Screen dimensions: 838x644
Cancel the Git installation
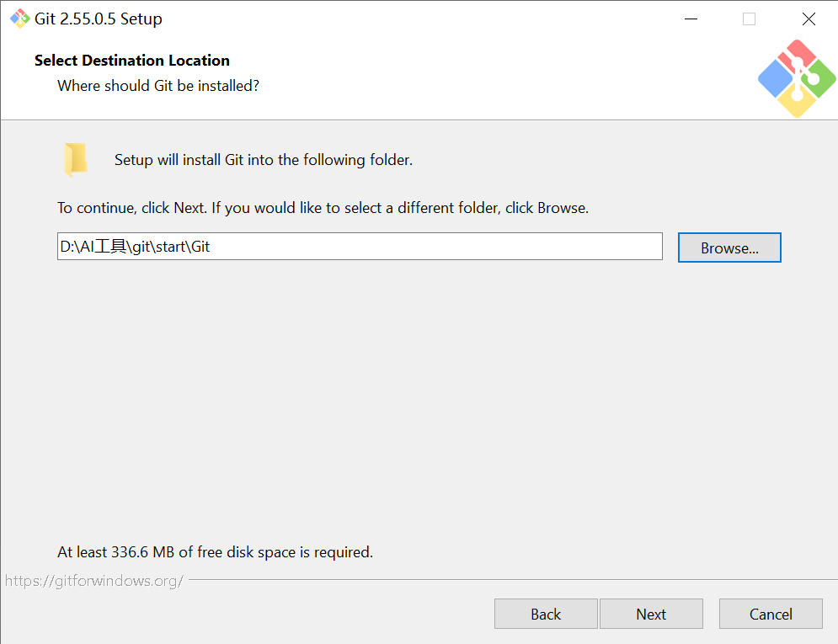pos(771,614)
